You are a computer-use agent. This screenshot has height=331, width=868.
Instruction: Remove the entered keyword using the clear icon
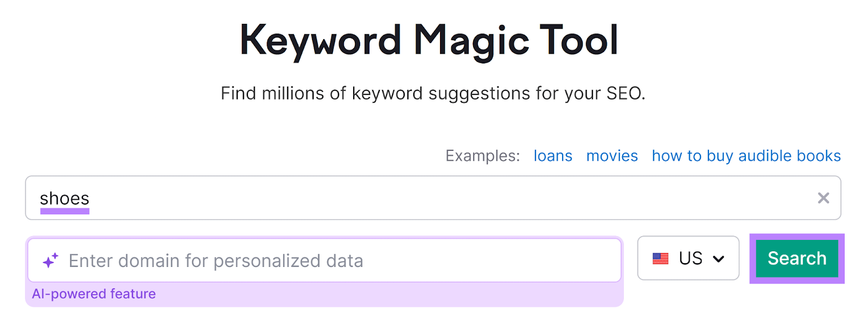[824, 198]
